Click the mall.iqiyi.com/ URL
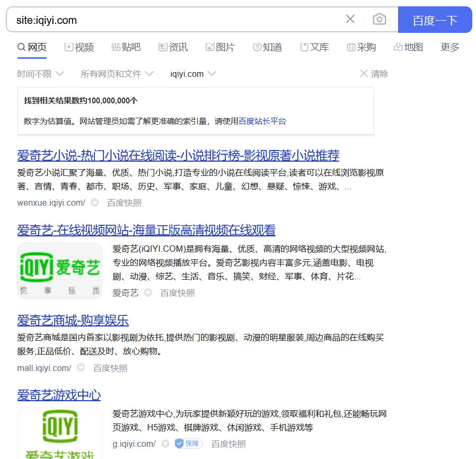This screenshot has width=476, height=459. 44,368
